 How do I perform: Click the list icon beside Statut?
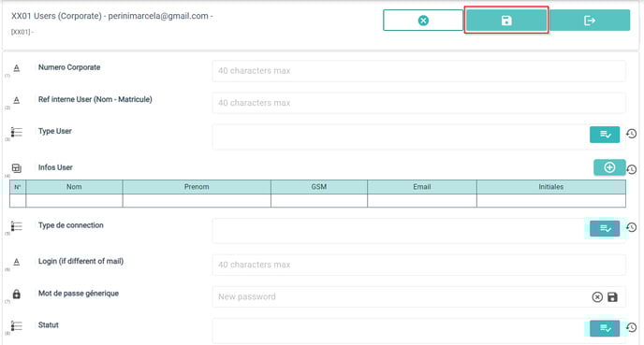17,326
